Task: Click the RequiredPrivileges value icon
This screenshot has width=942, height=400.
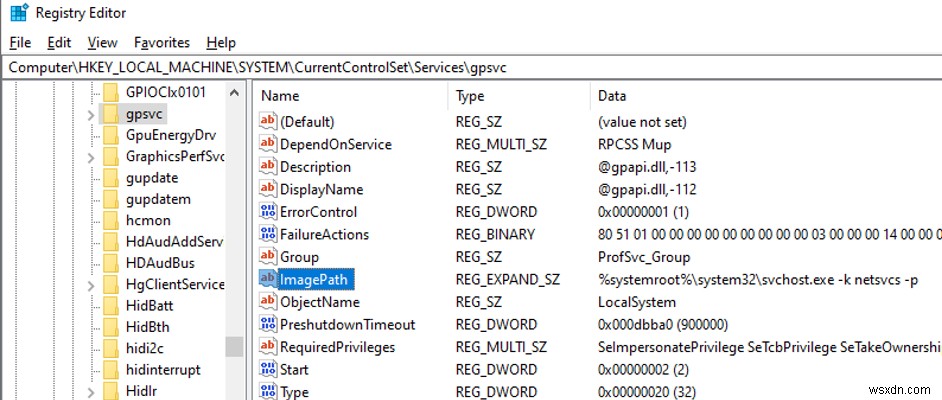Action: 268,347
